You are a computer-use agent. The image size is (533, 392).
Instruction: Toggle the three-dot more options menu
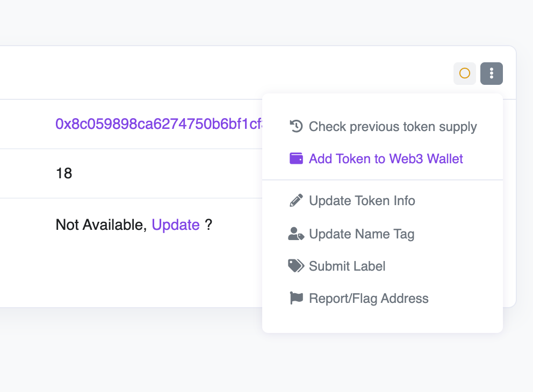click(x=492, y=74)
